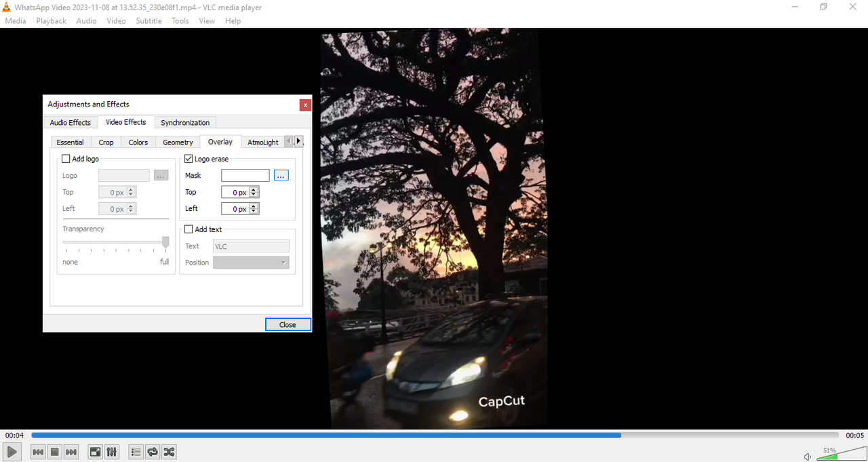
Task: Toggle fullscreen video mode
Action: [x=96, y=452]
